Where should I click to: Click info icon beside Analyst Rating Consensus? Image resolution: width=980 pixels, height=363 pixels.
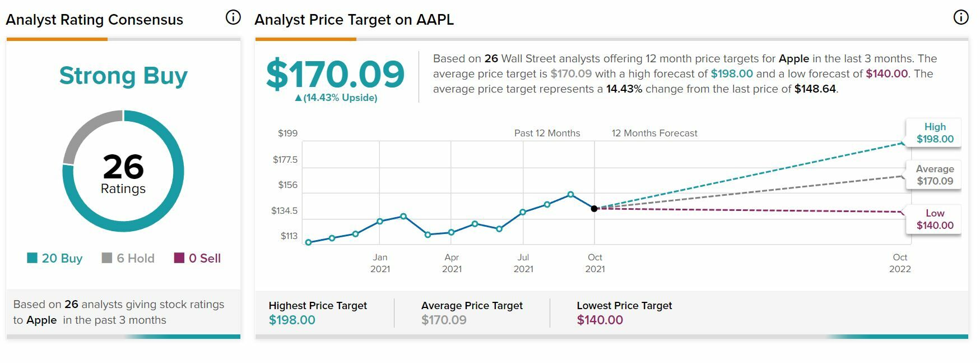(233, 17)
